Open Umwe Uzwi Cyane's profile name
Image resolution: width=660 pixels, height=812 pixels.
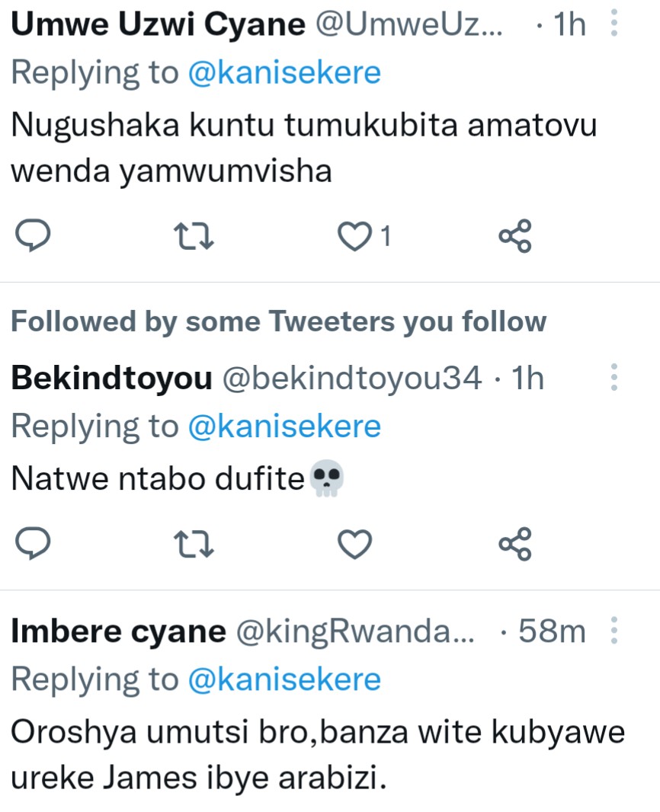pos(158,25)
